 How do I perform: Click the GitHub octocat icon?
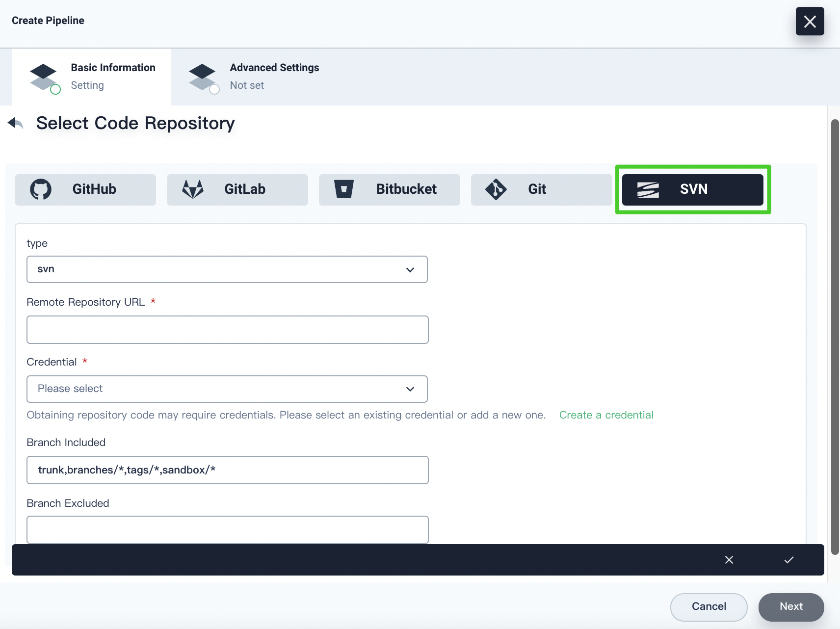(x=41, y=189)
